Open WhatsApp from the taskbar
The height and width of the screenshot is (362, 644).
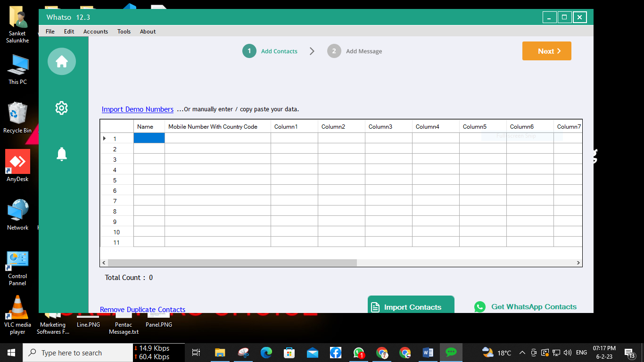point(359,353)
